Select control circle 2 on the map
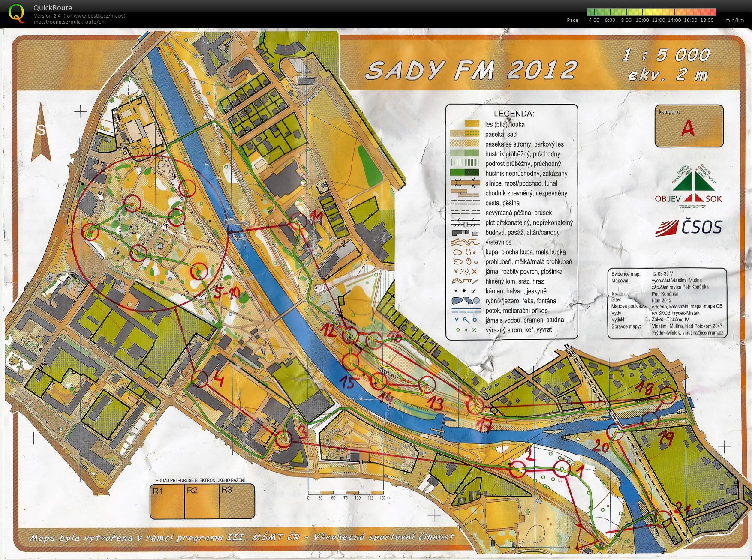Image resolution: width=752 pixels, height=560 pixels. coord(518,469)
